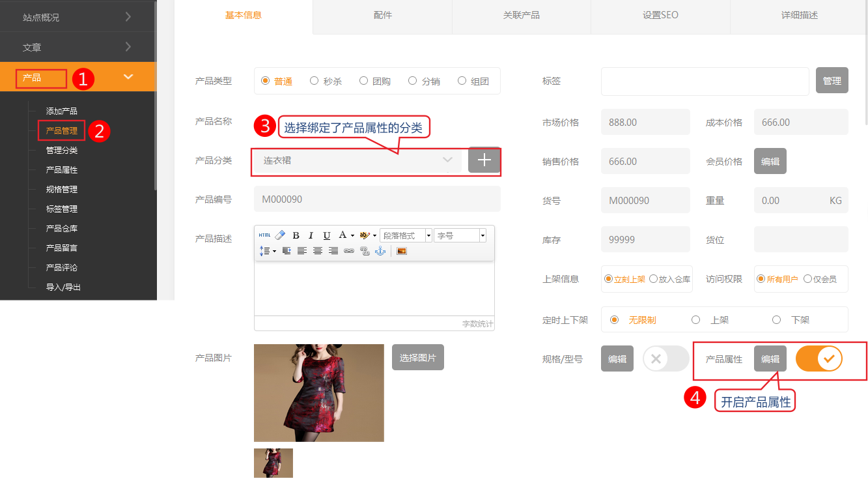The height and width of the screenshot is (483, 868).
Task: Open 产品属性 in the sidebar menu
Action: pos(62,169)
